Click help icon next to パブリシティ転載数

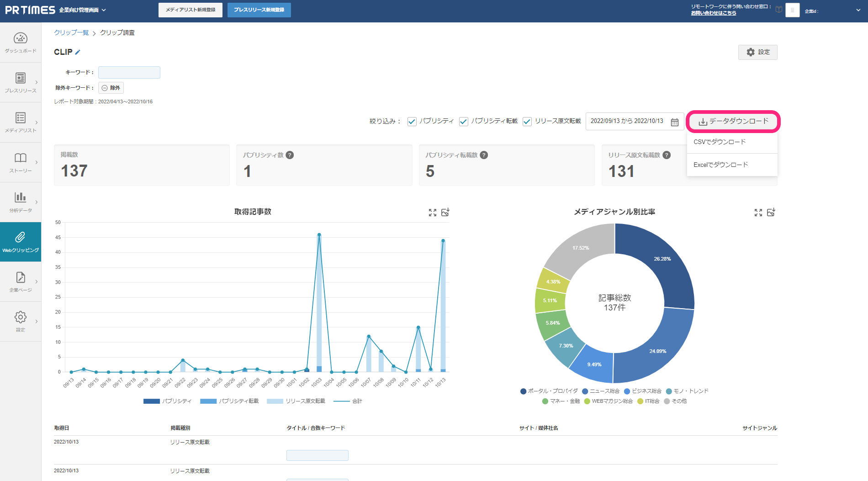484,155
